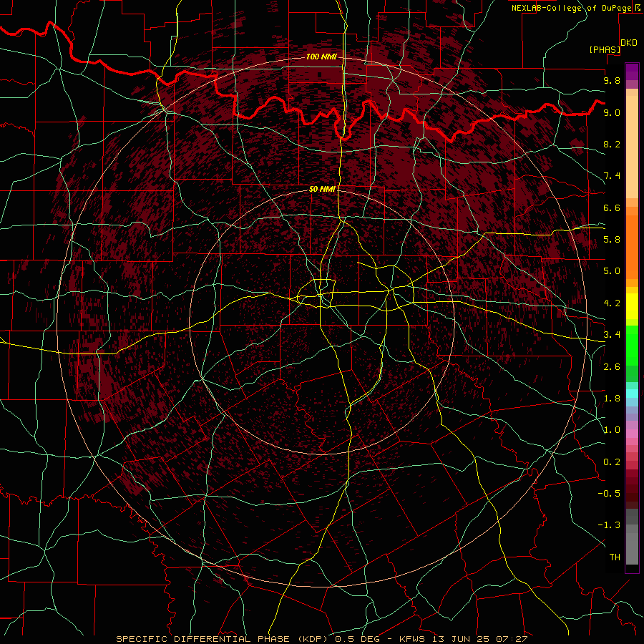Click the 8.2 value on the color scale
Image resolution: width=644 pixels, height=644 pixels.
[612, 144]
